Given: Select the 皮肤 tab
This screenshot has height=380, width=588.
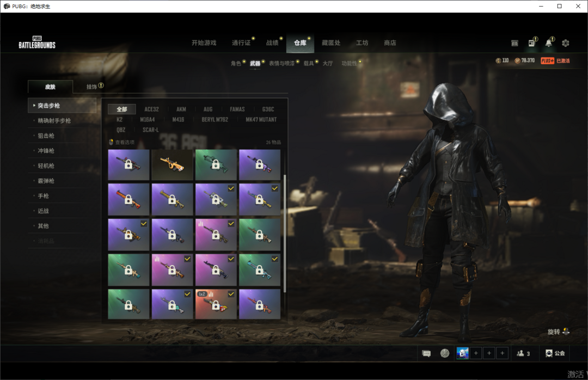Looking at the screenshot, I should pos(50,87).
